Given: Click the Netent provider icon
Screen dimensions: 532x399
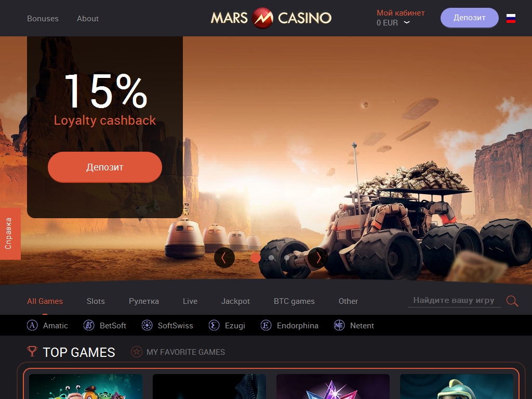Looking at the screenshot, I should 339,325.
